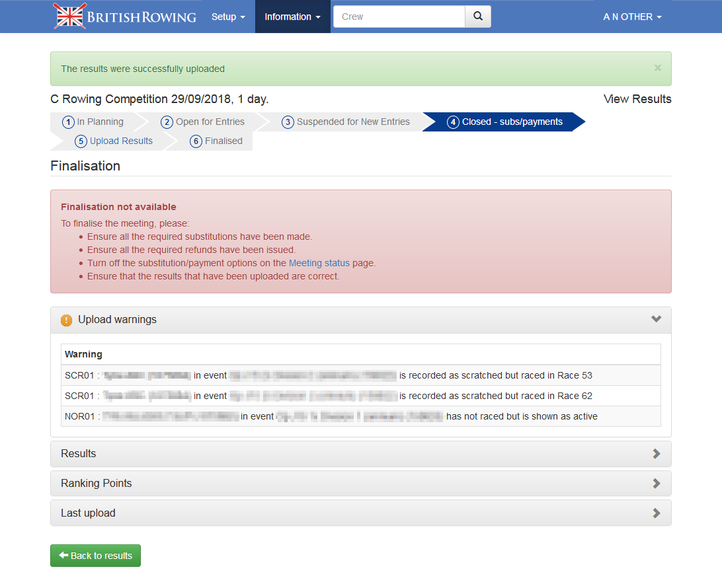Click the orange upload warnings icon
The width and height of the screenshot is (722, 588).
(x=66, y=320)
